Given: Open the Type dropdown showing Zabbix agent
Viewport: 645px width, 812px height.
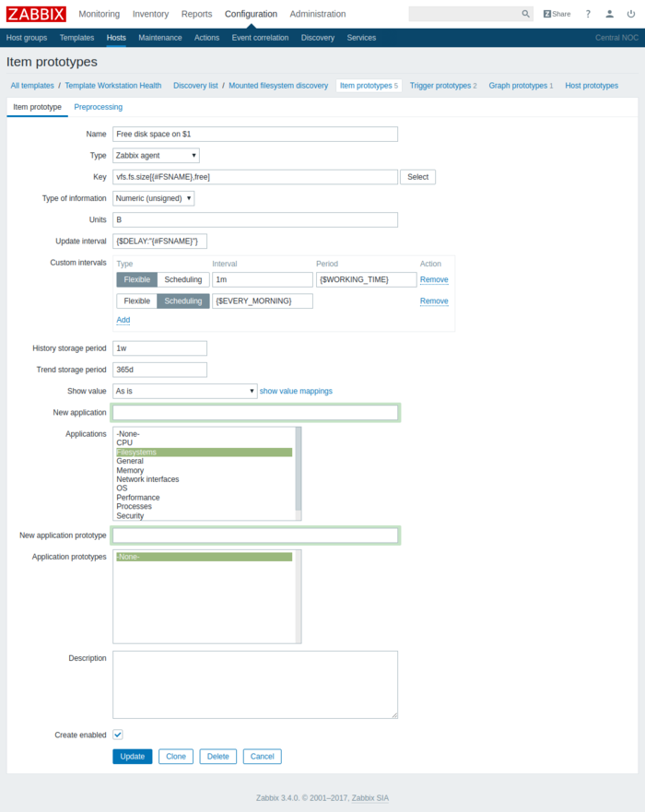Looking at the screenshot, I should point(156,156).
